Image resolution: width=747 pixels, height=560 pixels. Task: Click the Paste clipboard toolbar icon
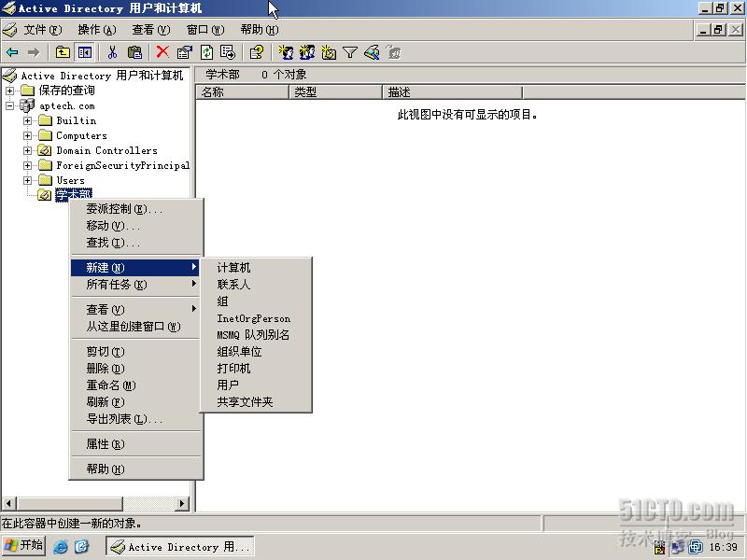tap(134, 52)
